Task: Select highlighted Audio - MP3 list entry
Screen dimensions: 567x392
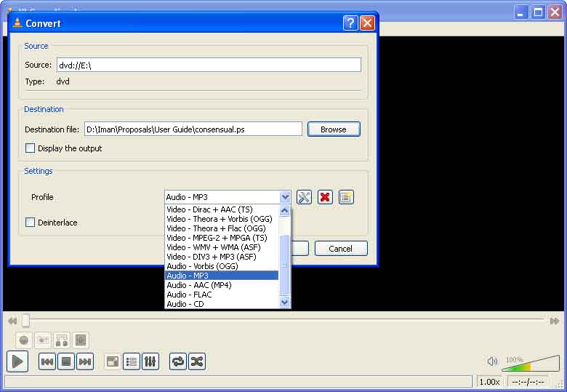Action: (x=222, y=276)
